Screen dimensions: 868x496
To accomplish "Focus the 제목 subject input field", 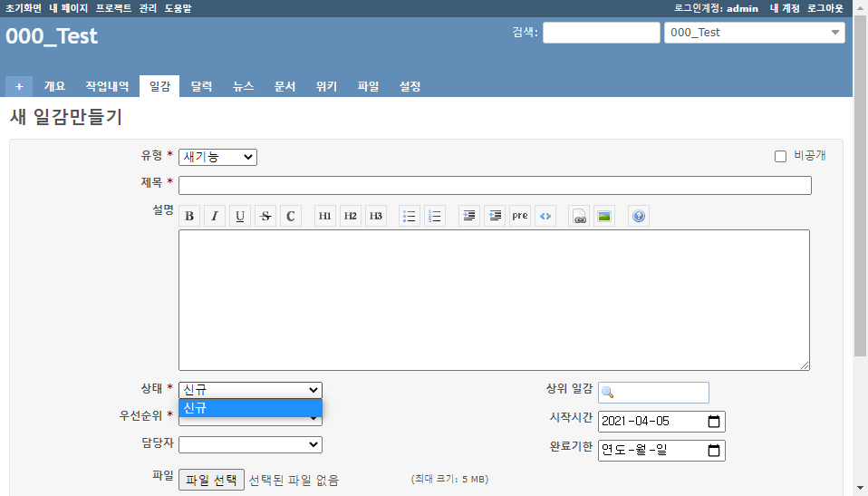I will pos(495,186).
